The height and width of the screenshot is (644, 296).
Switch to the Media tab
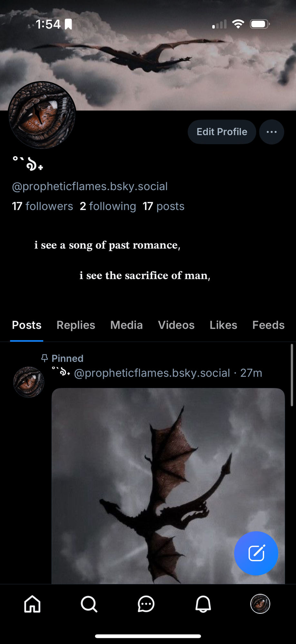tap(126, 325)
